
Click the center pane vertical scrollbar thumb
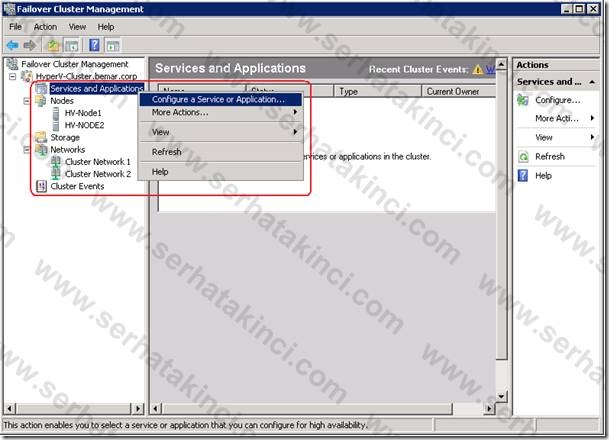point(501,215)
